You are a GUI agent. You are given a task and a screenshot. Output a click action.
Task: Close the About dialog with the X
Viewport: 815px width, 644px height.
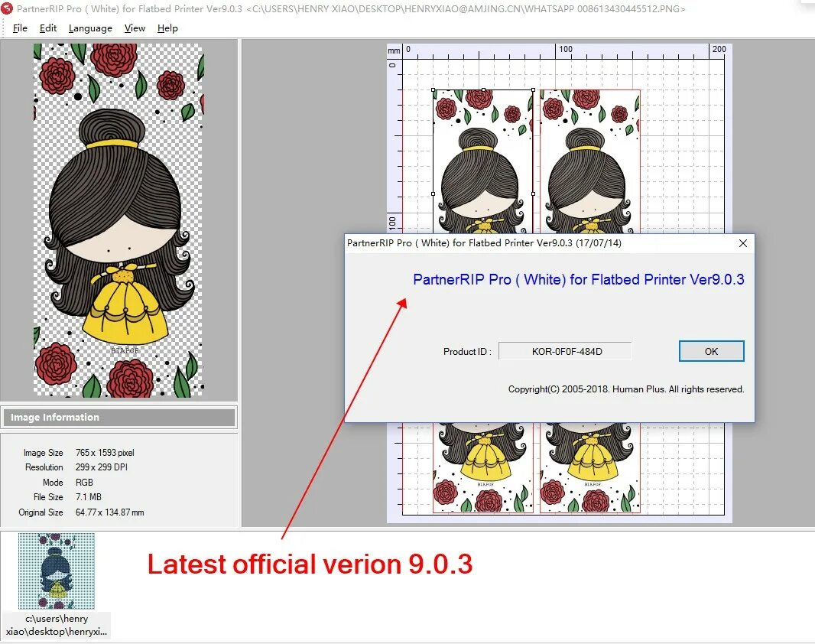coord(743,243)
